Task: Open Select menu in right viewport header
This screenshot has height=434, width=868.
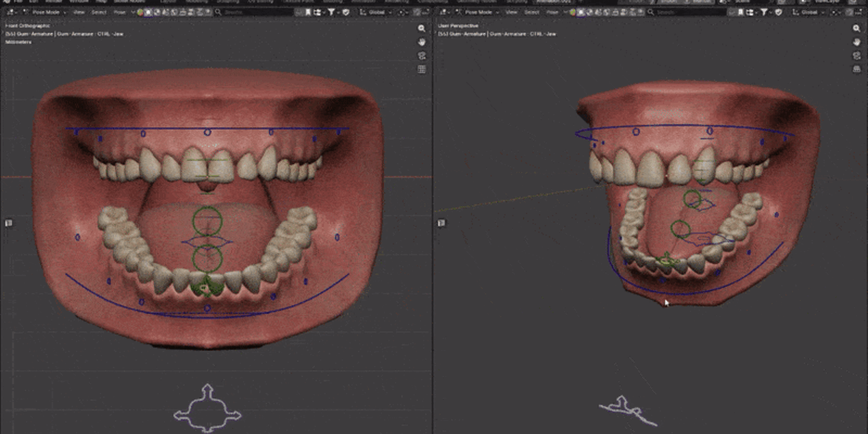Action: [532, 12]
